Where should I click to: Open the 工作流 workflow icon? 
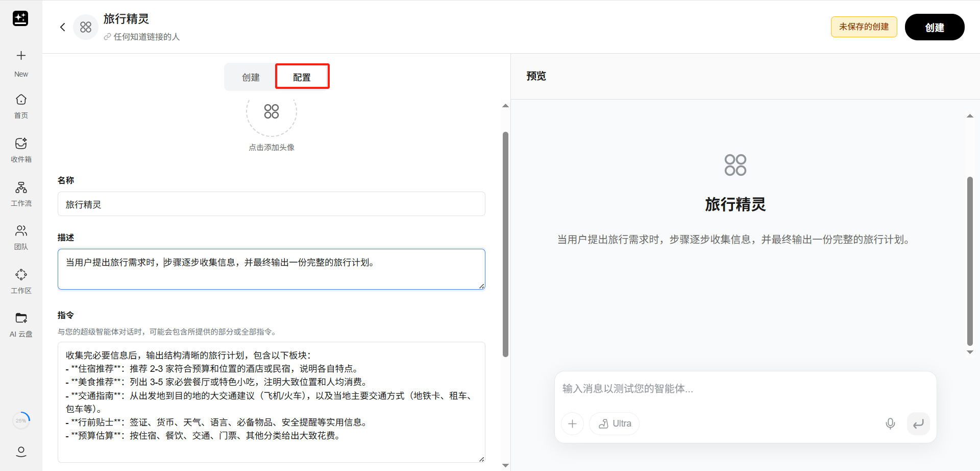tap(21, 187)
